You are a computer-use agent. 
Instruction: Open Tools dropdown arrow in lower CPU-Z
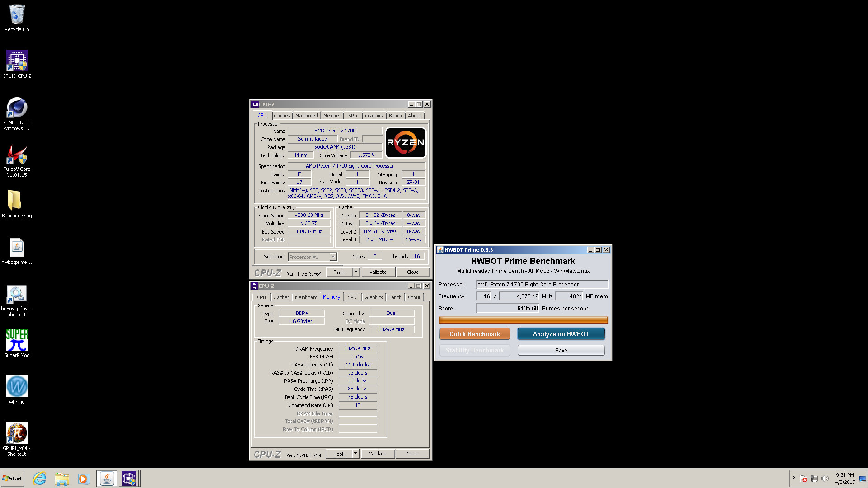(356, 454)
